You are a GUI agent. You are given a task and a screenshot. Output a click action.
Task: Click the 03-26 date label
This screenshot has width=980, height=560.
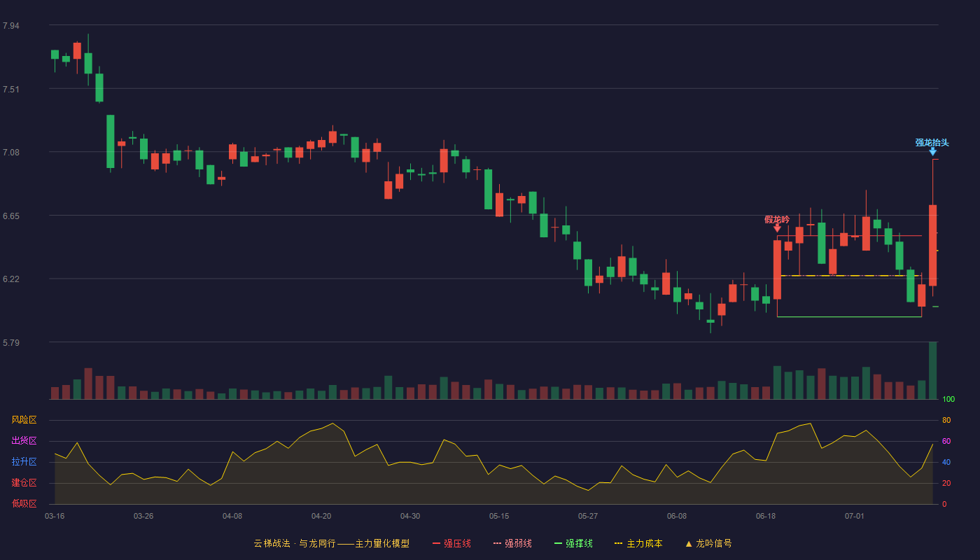(143, 516)
